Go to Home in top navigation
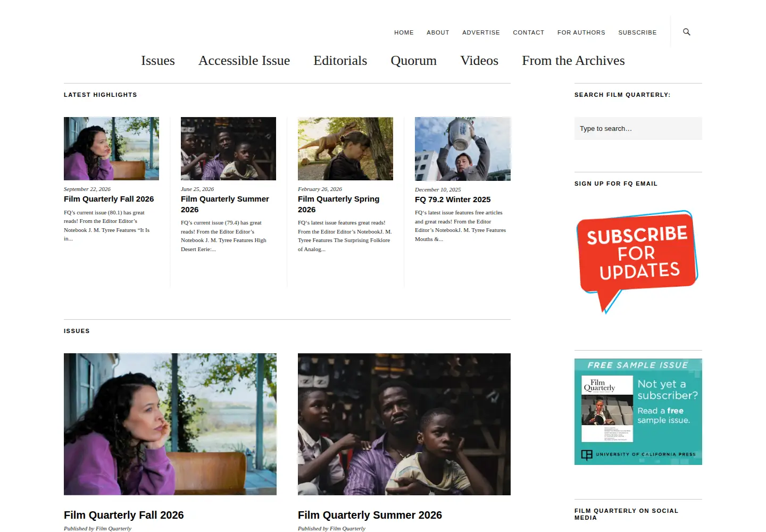This screenshot has width=766, height=532. coord(404,32)
